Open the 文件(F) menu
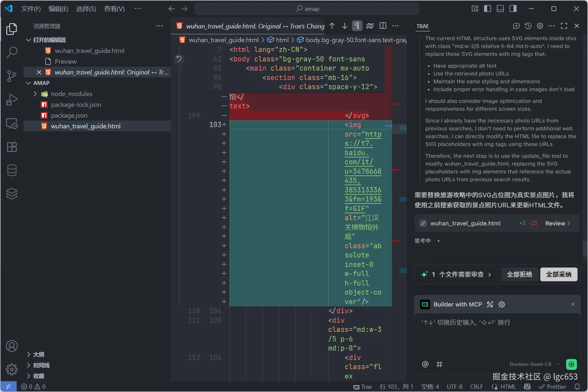Image resolution: width=588 pixels, height=392 pixels. pos(31,9)
